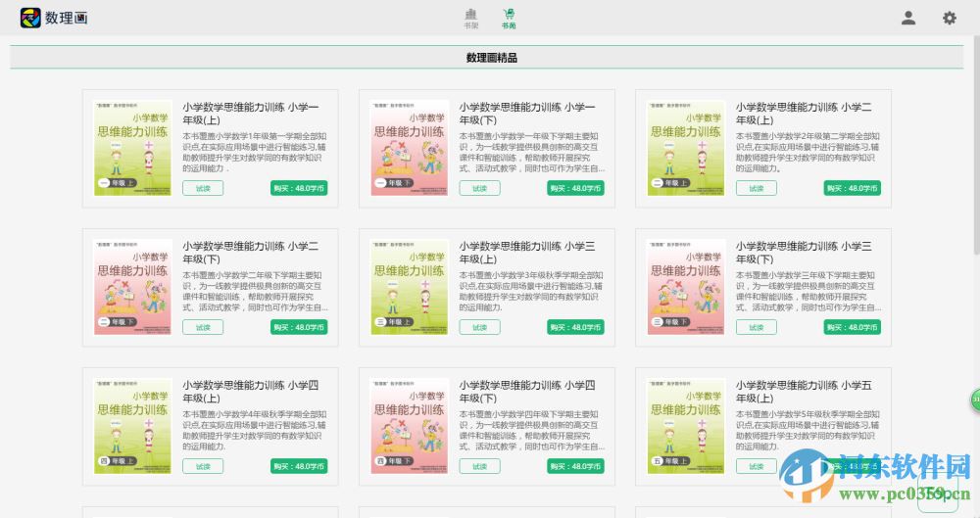Open the 一年级上 book cover thumbnail

132,148
